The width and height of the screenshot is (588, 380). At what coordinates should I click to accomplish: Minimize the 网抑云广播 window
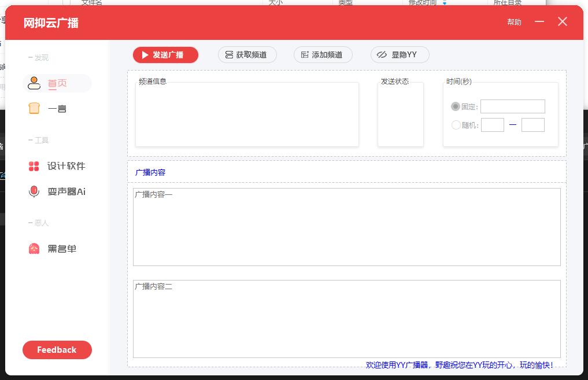(539, 22)
